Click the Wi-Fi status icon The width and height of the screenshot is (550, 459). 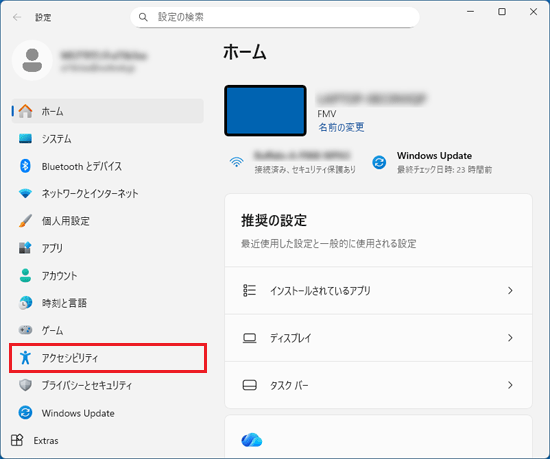[236, 162]
